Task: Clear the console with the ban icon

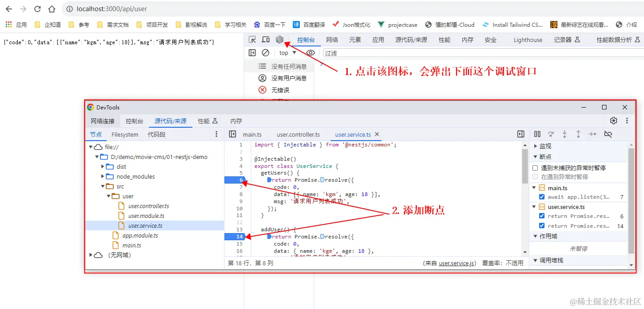Action: pos(266,53)
